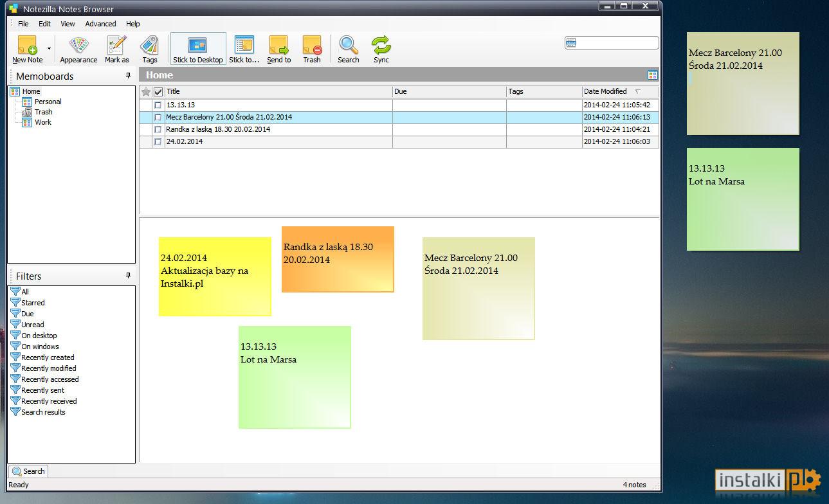829x504 pixels.
Task: Select the beige Mecz Barcelony board note
Action: click(x=478, y=289)
